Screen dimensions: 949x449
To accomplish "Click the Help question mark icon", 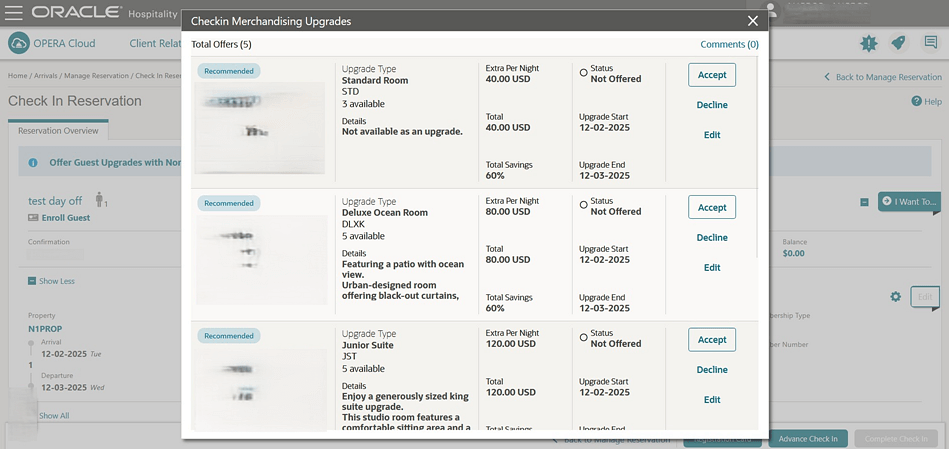I will point(916,102).
